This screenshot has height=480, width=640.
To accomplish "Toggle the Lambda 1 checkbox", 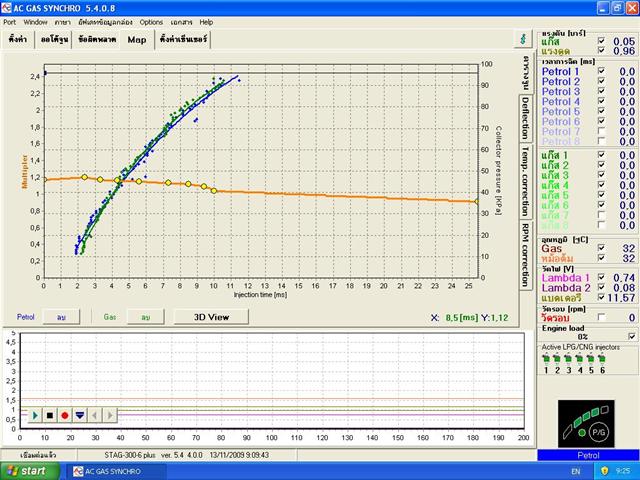I will pyautogui.click(x=600, y=277).
